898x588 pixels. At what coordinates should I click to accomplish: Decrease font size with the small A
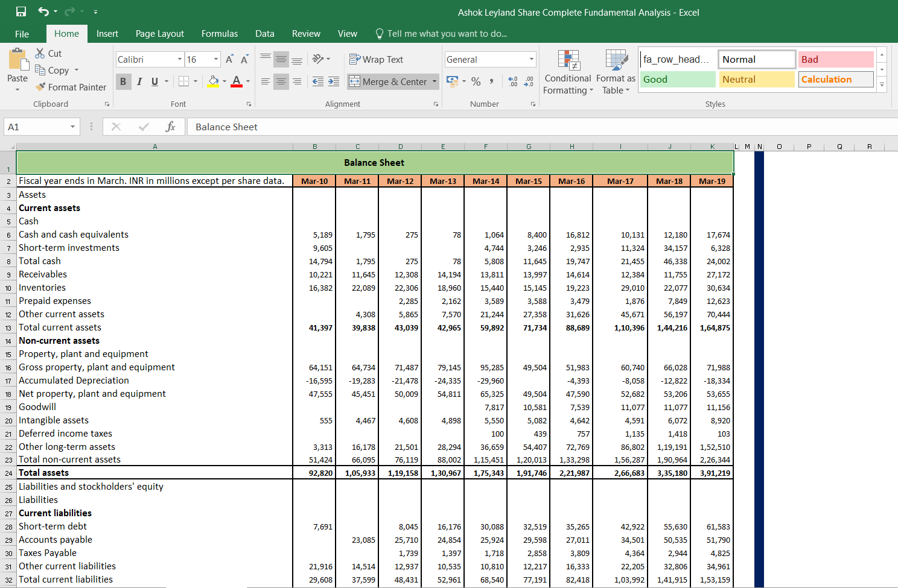point(244,59)
